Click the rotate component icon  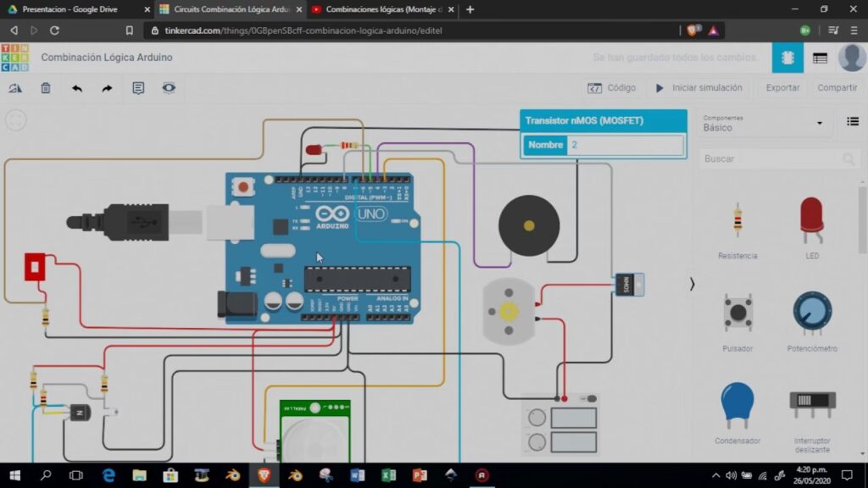click(x=15, y=88)
